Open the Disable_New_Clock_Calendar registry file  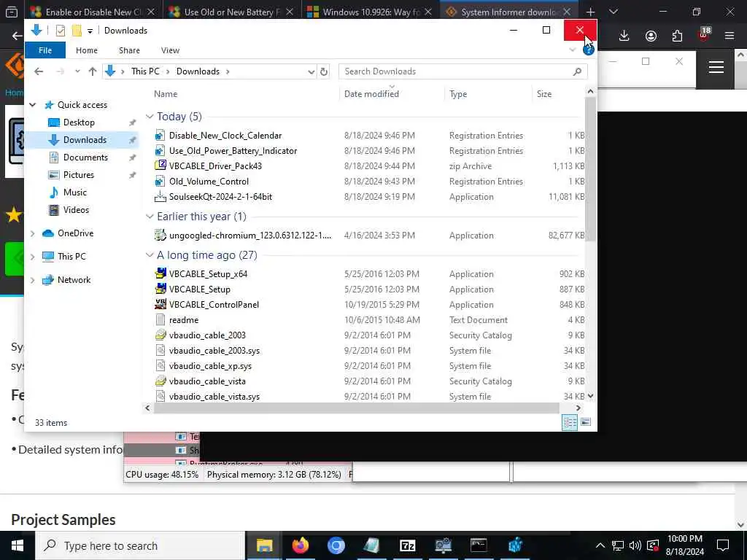coord(225,135)
